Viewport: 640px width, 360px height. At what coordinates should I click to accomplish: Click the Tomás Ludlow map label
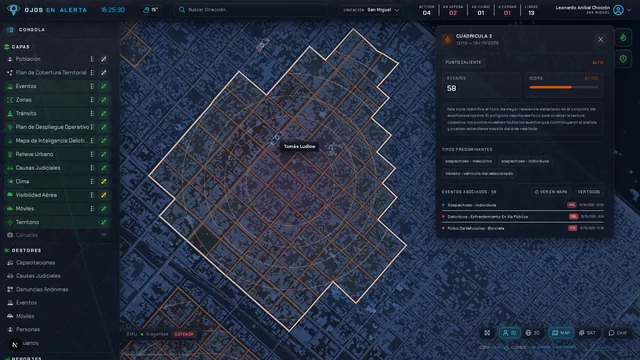pos(300,147)
